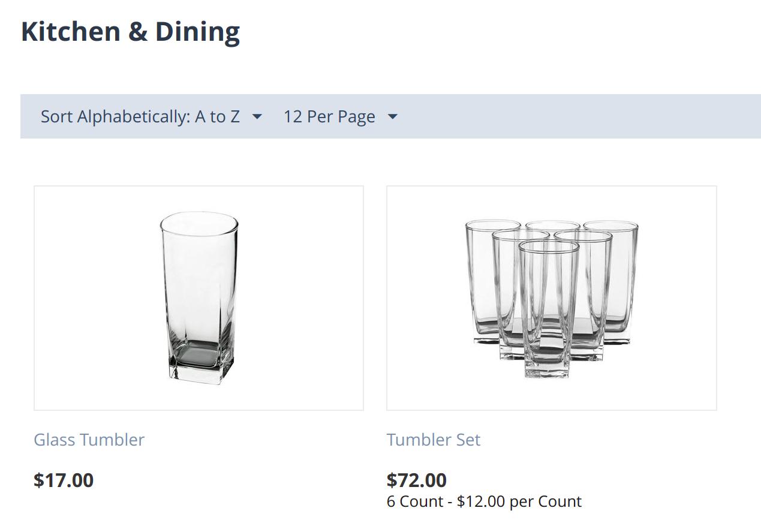
Task: Click the rim of the single Glass Tumbler
Action: tap(199, 222)
